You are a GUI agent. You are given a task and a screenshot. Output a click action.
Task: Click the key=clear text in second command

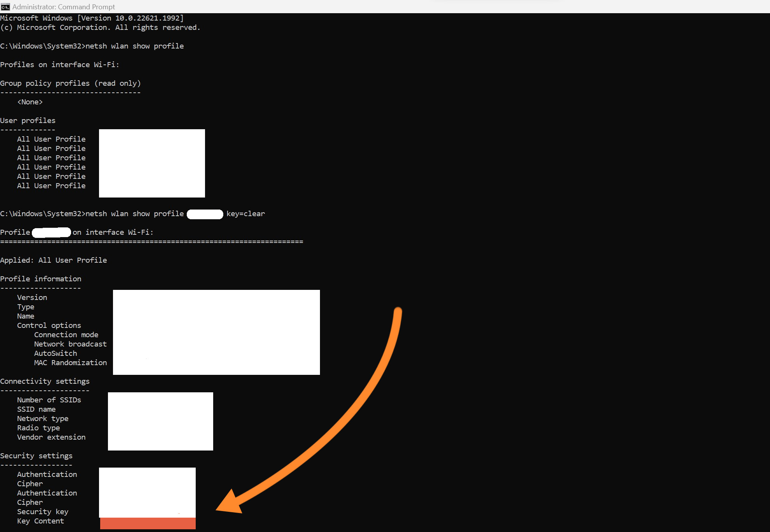245,214
